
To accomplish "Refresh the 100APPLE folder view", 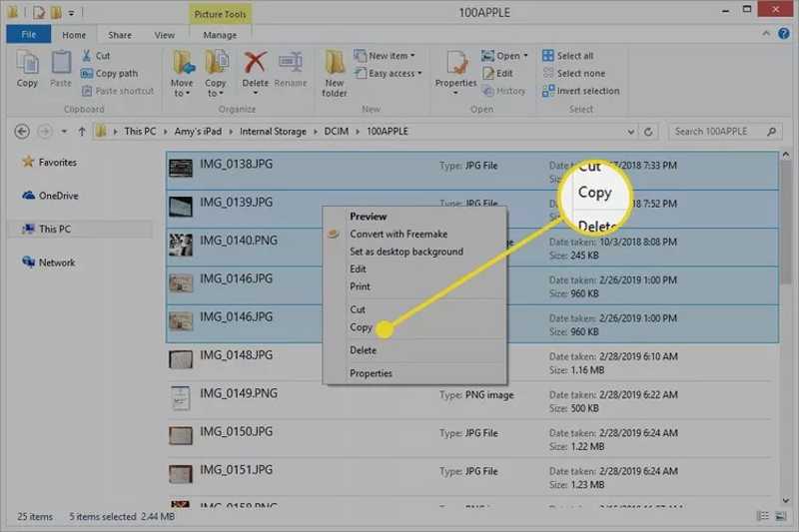I will [x=649, y=131].
